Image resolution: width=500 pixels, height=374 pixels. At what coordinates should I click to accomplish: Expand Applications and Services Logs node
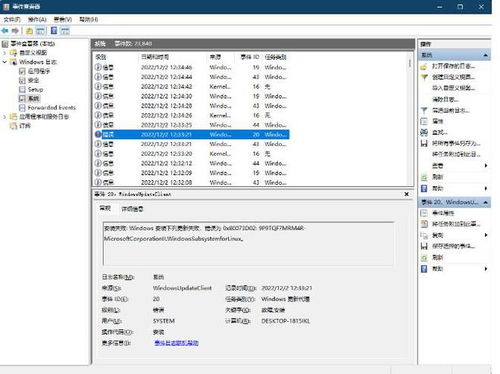click(5, 117)
